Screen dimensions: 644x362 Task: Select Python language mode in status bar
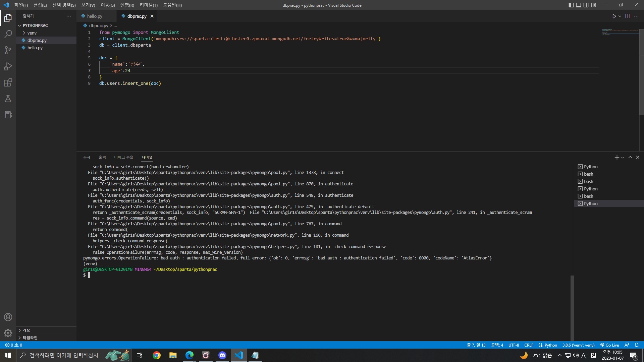pos(551,345)
